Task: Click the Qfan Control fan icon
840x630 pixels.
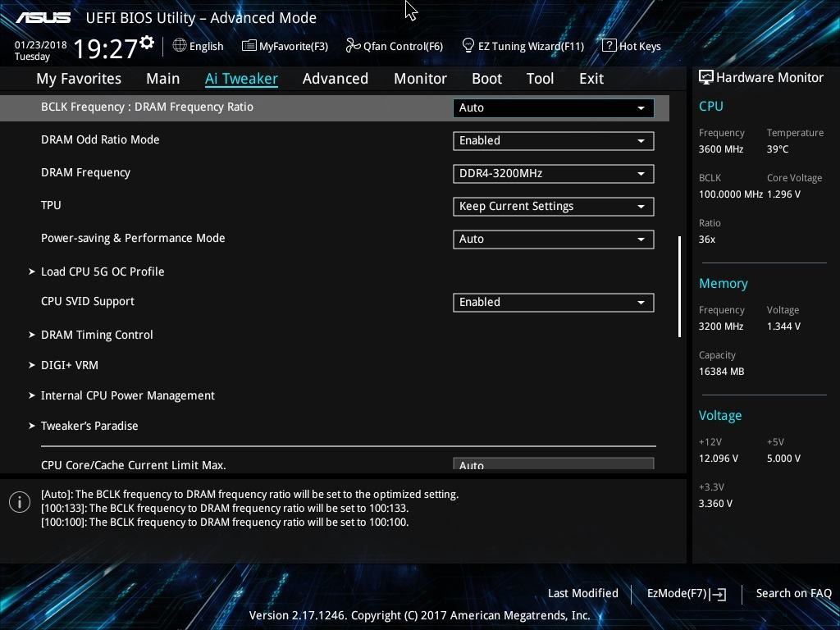Action: (x=353, y=46)
